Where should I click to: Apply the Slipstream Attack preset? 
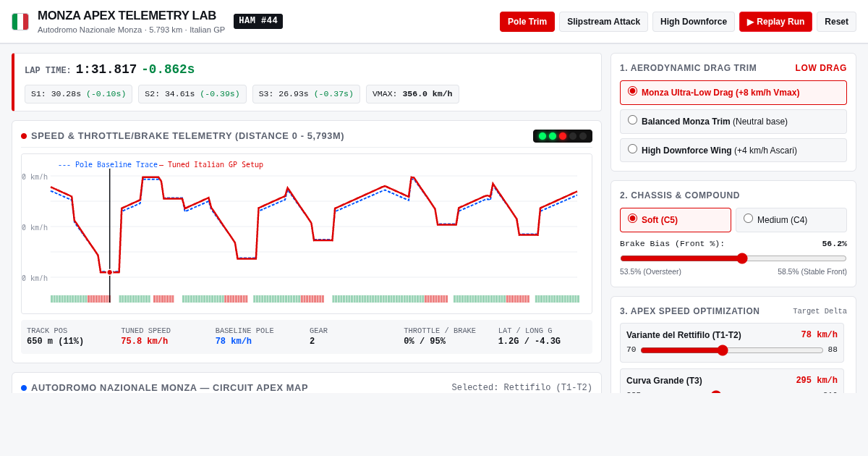pyautogui.click(x=603, y=22)
